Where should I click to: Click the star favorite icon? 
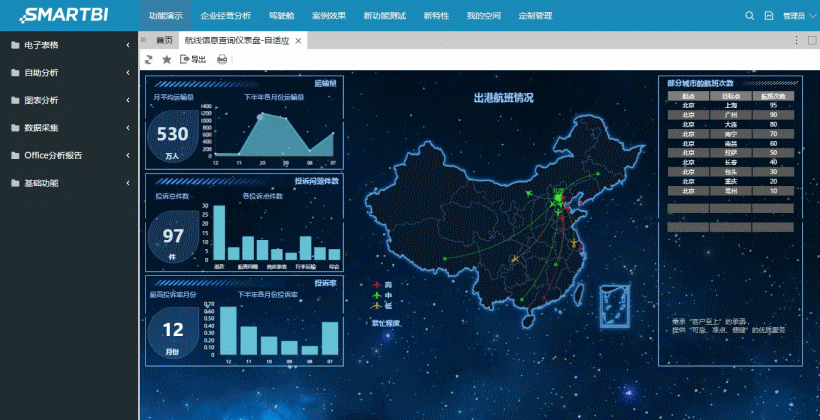point(167,60)
